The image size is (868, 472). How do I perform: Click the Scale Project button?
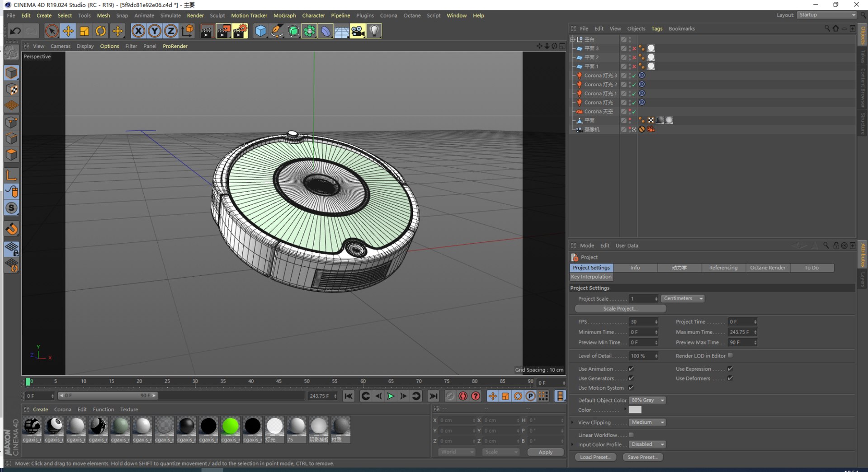[x=620, y=309]
